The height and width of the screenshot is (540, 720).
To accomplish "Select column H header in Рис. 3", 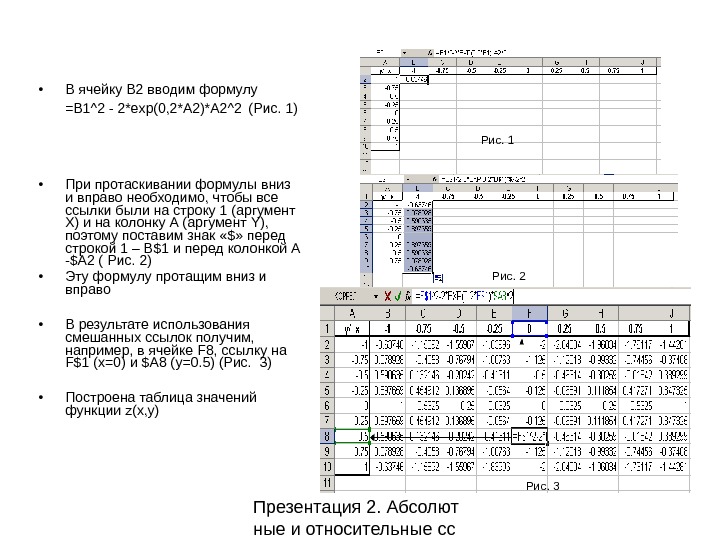I will 601,313.
